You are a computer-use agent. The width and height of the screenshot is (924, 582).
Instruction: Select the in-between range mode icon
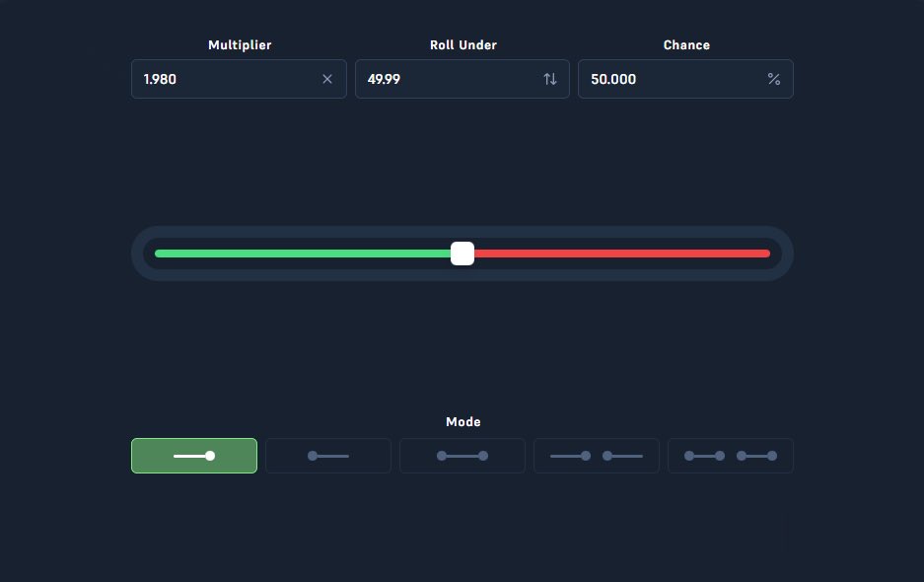coord(462,456)
